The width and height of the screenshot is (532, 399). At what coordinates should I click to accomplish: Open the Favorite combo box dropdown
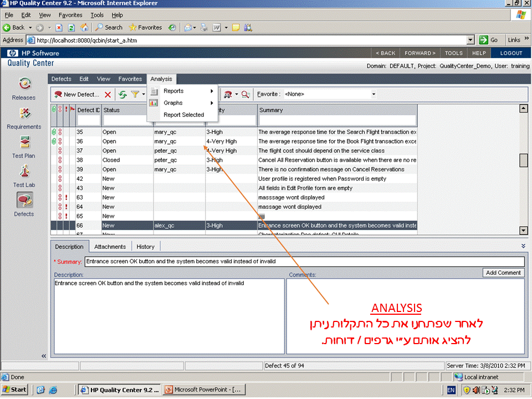374,94
